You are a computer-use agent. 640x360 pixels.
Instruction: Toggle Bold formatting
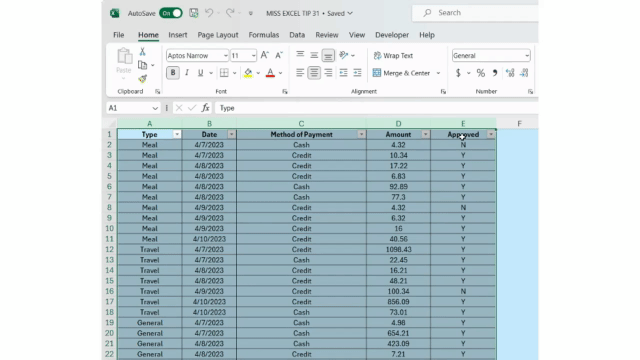click(173, 73)
